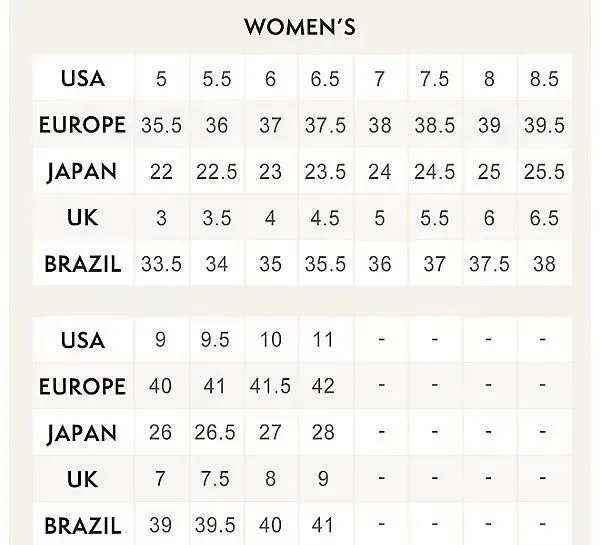
Task: Select Europe size 39.5 cell
Action: point(544,125)
